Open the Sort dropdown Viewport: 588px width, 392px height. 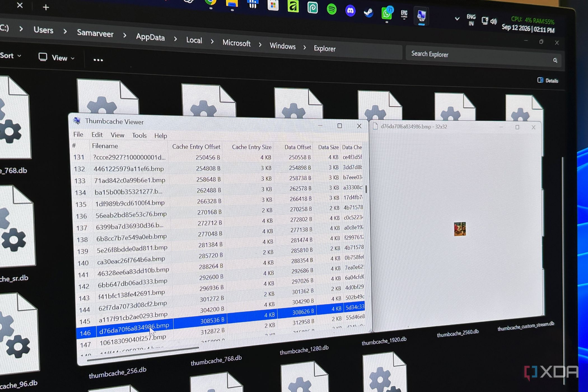tap(11, 55)
